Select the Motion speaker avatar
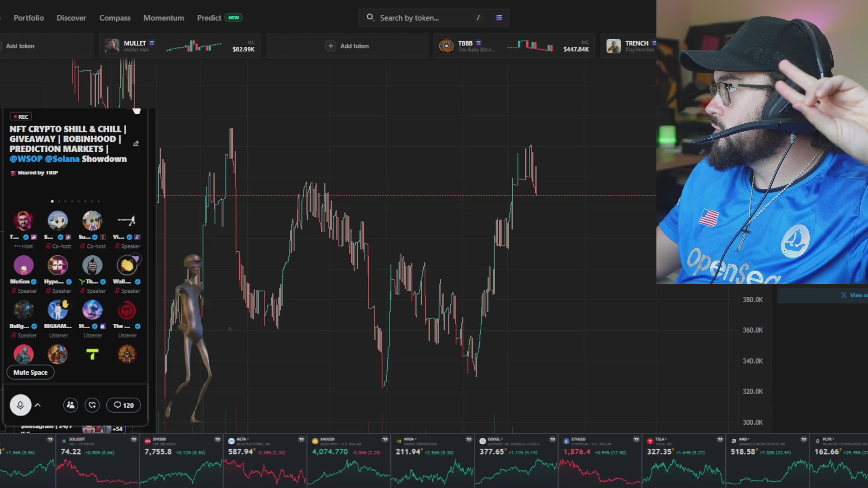The image size is (868, 488). pos(24,265)
